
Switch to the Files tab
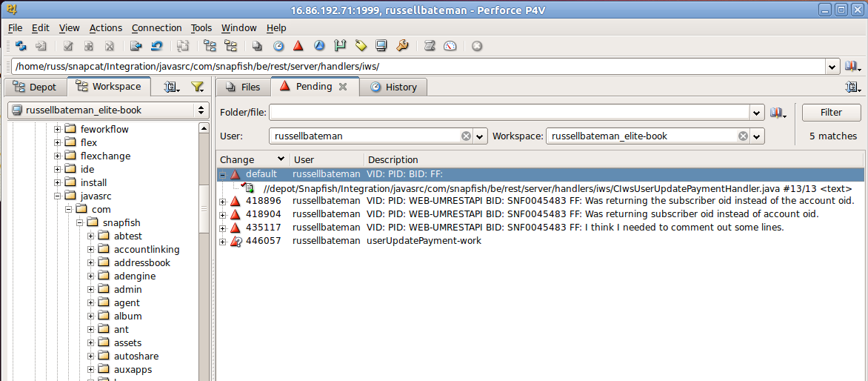(x=243, y=87)
